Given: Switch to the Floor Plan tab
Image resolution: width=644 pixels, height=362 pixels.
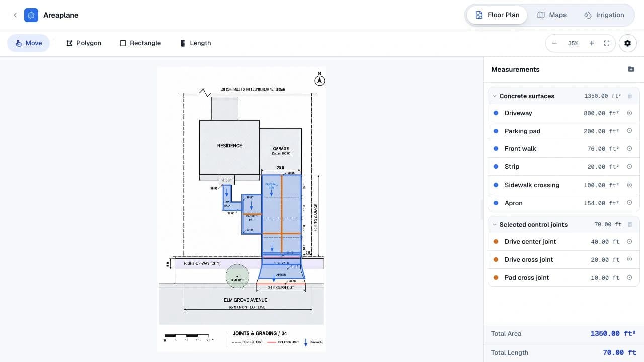Looking at the screenshot, I should [x=497, y=15].
